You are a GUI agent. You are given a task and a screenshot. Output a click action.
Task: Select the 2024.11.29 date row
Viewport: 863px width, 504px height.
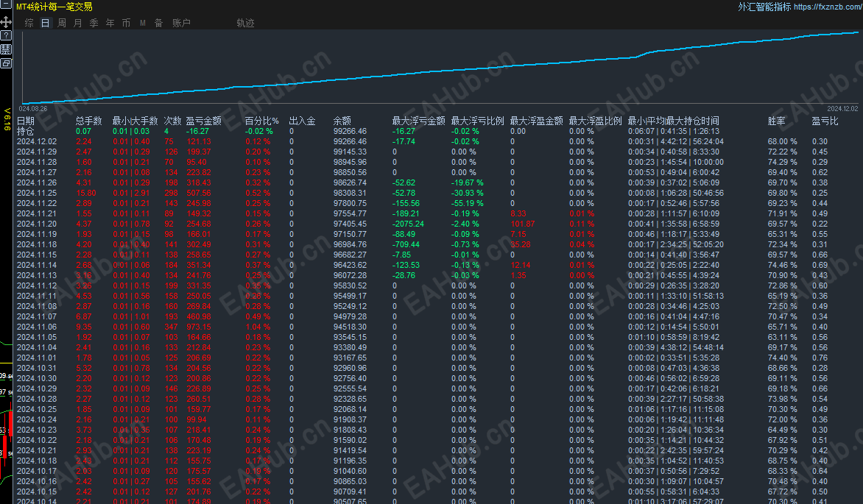36,152
